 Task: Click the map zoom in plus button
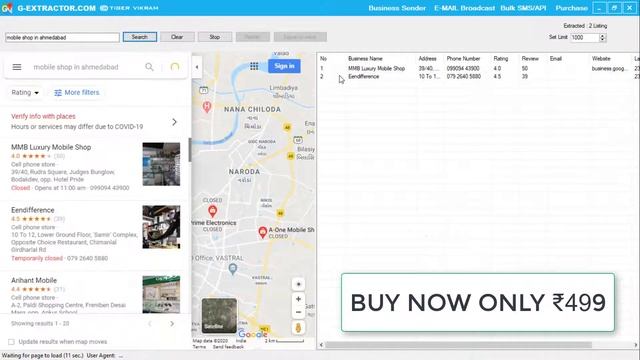click(x=298, y=299)
